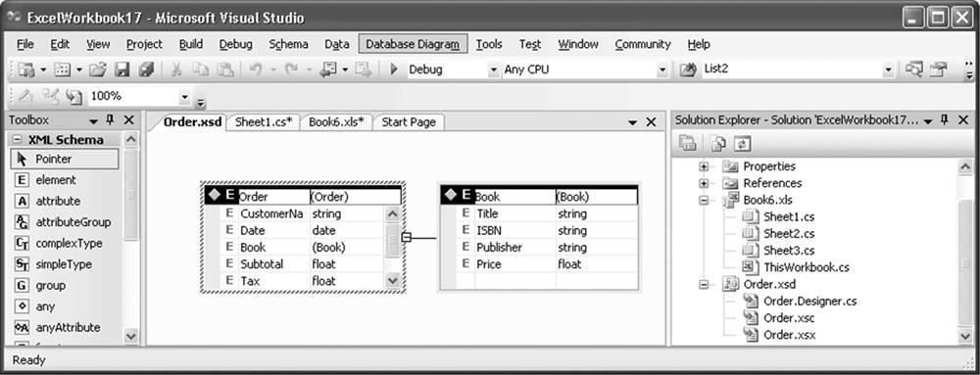980x375 pixels.
Task: Collapse the Order element connector box
Action: pos(406,237)
